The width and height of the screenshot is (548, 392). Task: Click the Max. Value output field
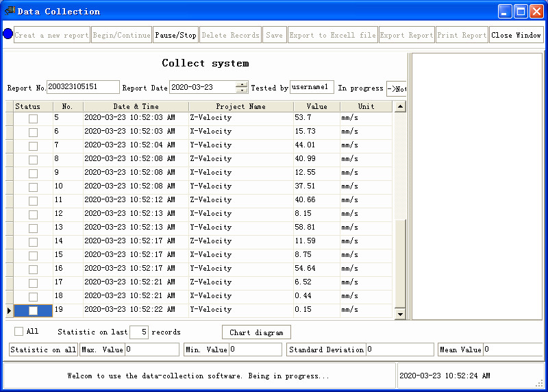(151, 350)
